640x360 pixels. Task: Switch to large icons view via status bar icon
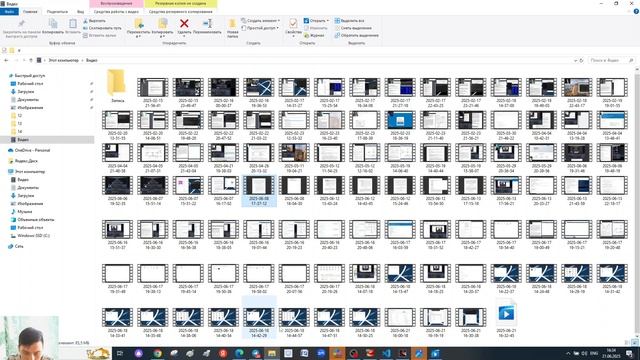[x=635, y=343]
